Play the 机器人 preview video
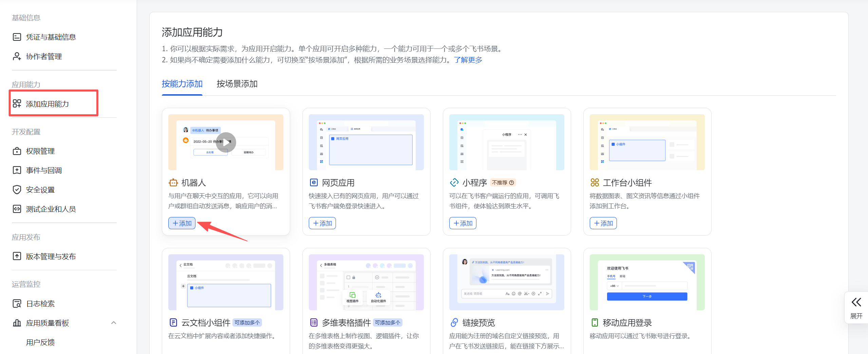The image size is (868, 354). [x=226, y=142]
